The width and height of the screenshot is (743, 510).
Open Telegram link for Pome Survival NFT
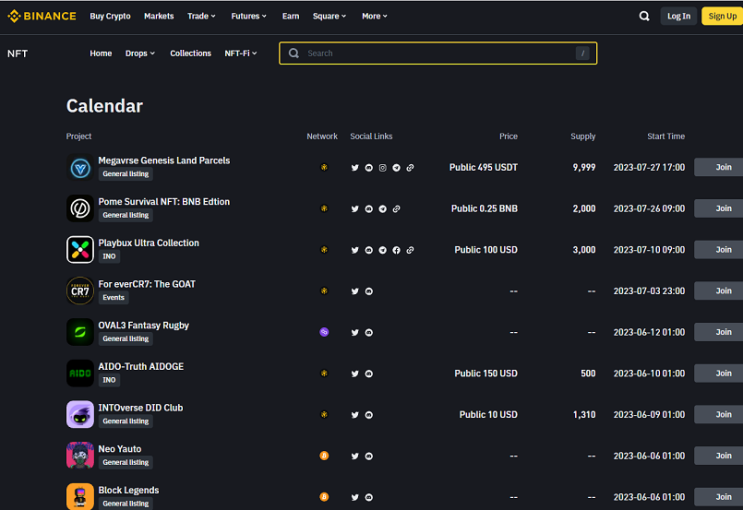point(382,209)
